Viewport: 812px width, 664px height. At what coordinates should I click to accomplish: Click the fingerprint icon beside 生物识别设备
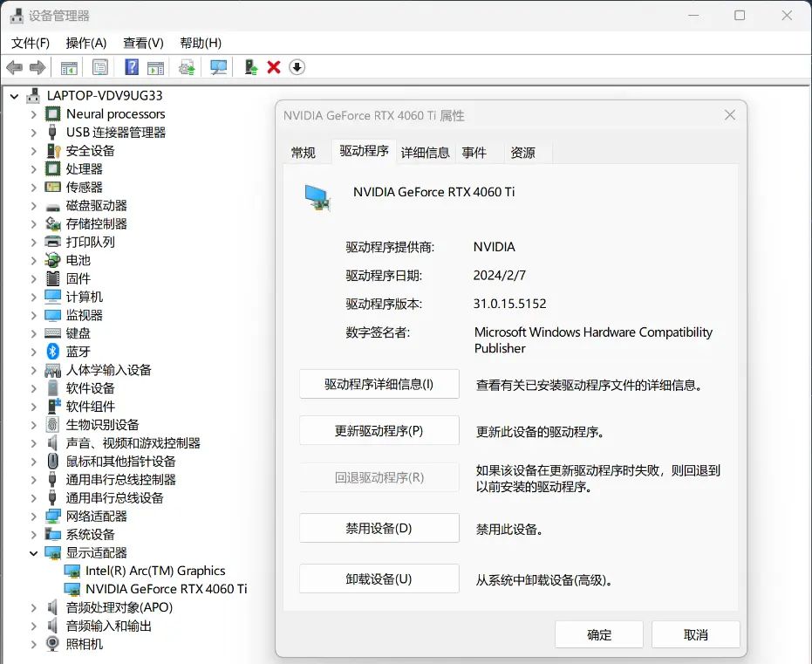[53, 425]
